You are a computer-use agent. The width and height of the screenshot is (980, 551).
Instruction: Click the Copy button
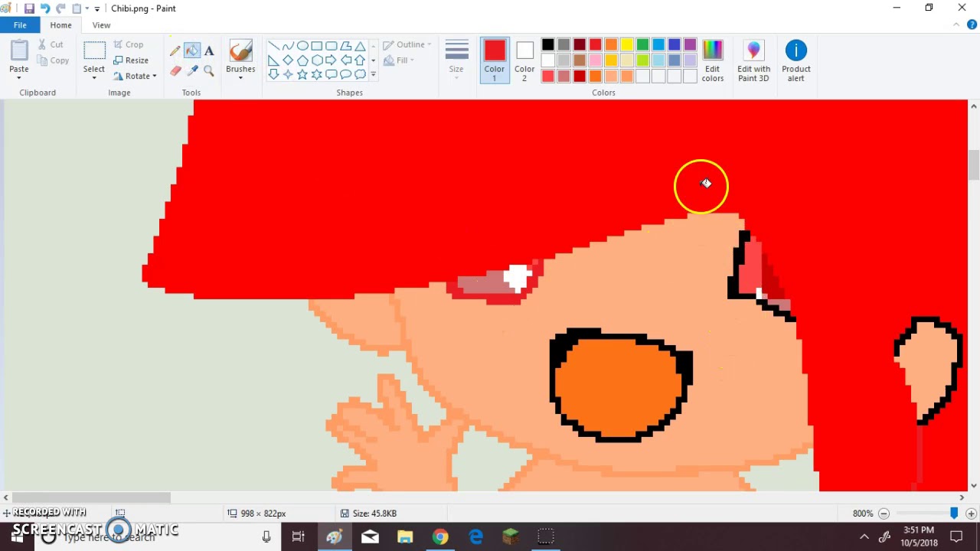(x=53, y=60)
